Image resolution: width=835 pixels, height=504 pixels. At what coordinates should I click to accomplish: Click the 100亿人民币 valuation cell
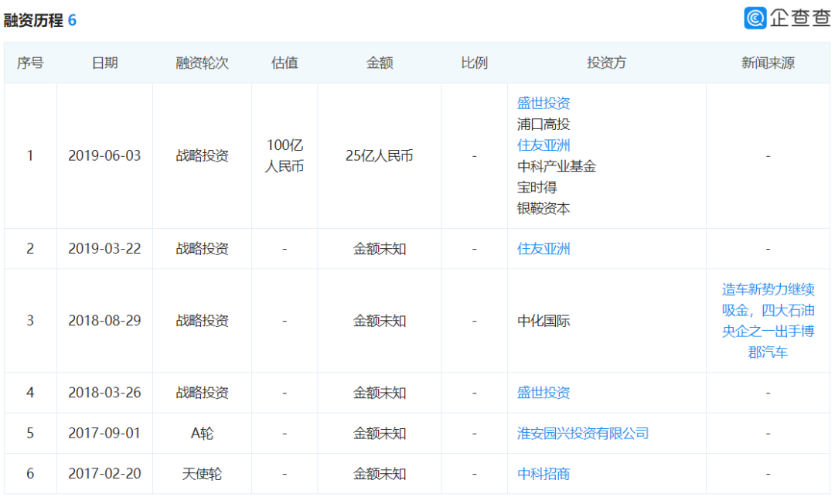coord(285,155)
